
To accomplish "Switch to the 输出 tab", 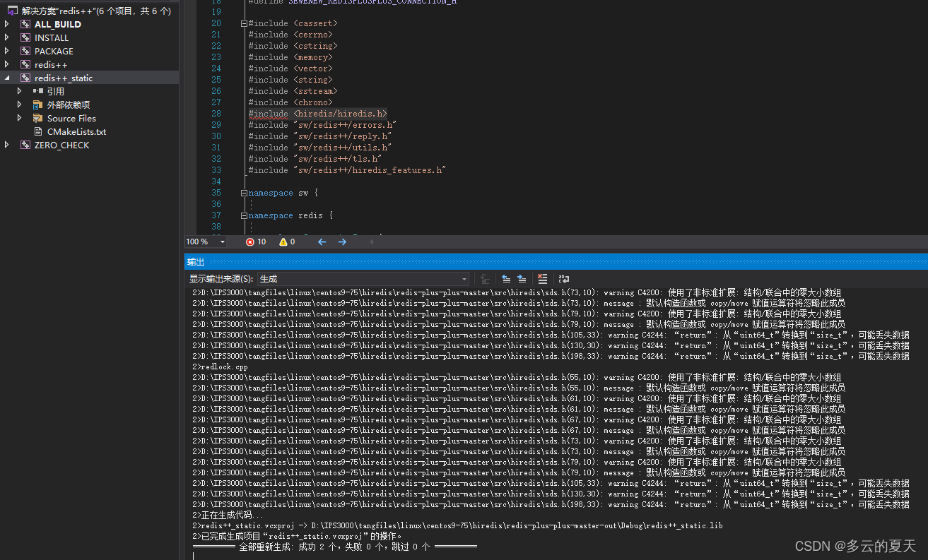I will click(195, 261).
